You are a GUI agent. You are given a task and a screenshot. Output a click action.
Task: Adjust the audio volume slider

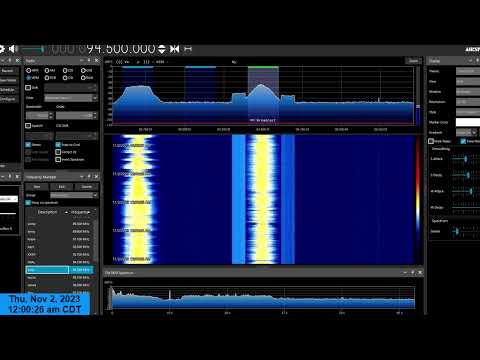click(x=32, y=49)
